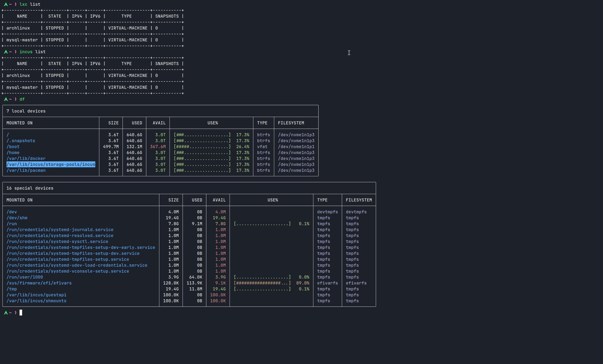603x364 pixels.
Task: Click the /tmp 0.1% usage bar
Action: [262, 289]
